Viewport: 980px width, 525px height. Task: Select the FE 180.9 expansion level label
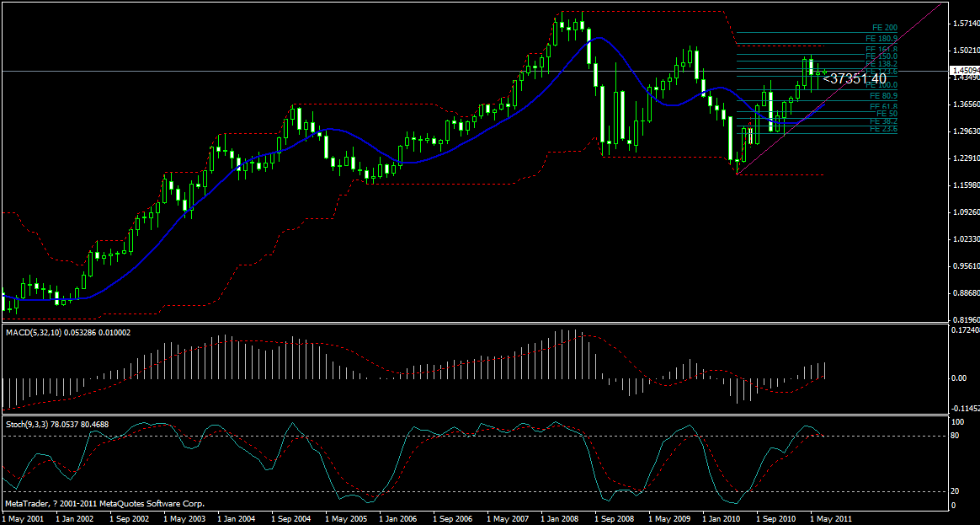881,39
